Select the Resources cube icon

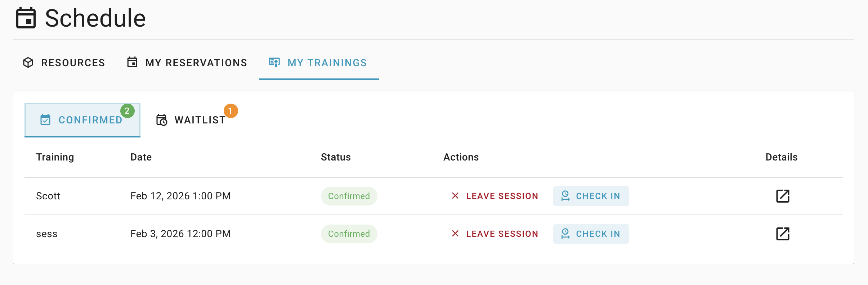pos(28,63)
